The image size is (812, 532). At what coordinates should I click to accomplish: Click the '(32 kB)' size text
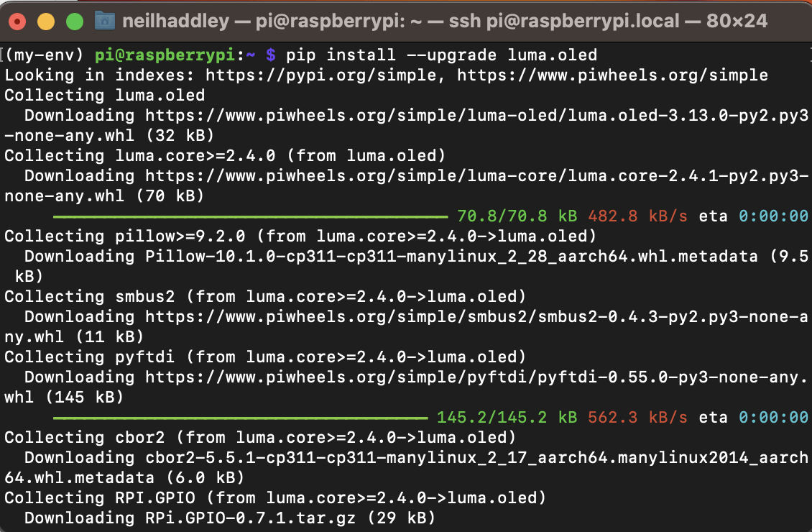coord(180,136)
